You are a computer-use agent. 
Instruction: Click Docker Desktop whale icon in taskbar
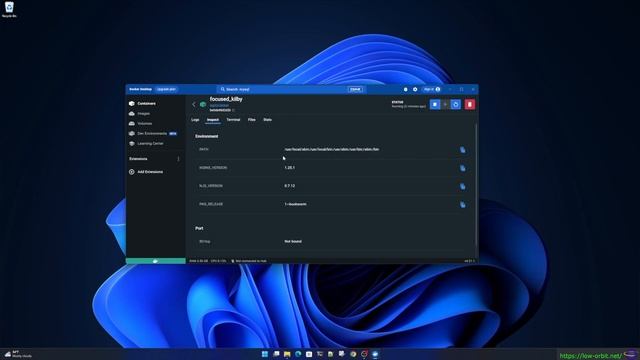[375, 354]
